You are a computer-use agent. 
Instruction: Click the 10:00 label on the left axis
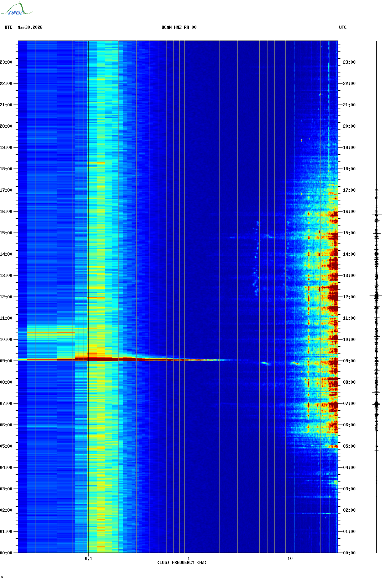click(x=6, y=340)
